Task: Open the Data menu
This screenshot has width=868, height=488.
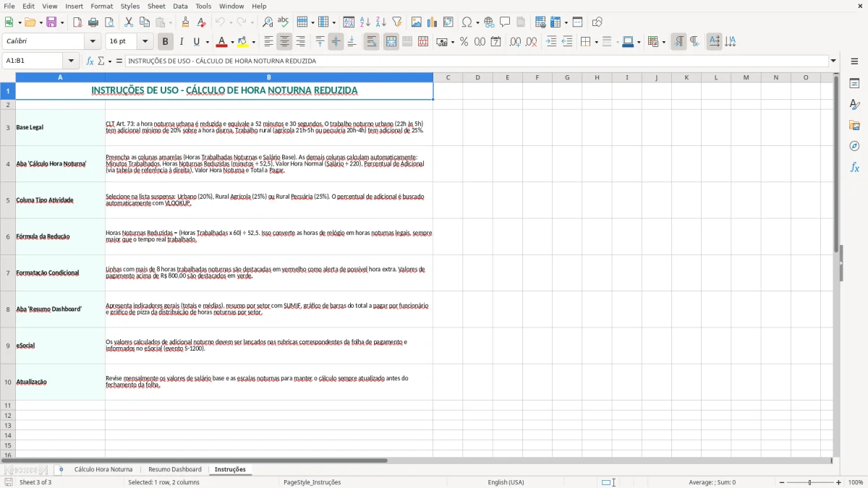Action: point(180,6)
